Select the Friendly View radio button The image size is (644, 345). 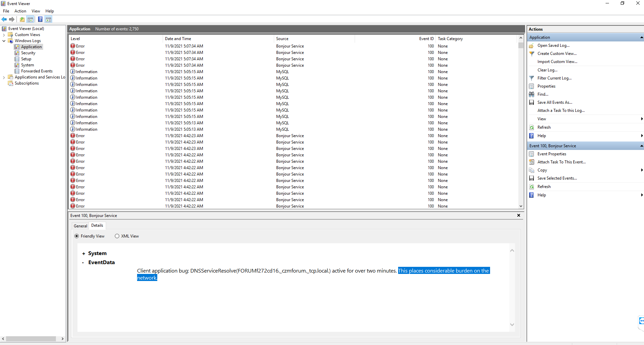pos(77,236)
